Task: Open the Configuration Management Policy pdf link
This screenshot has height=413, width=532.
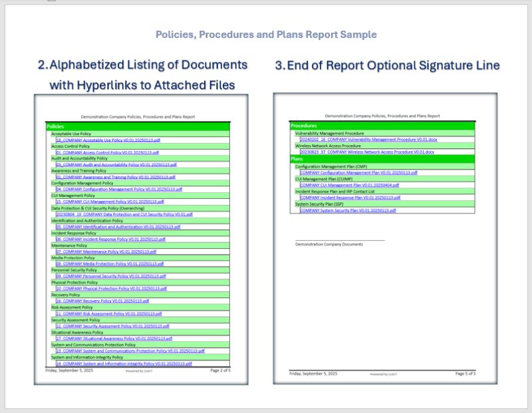Action: tap(119, 189)
